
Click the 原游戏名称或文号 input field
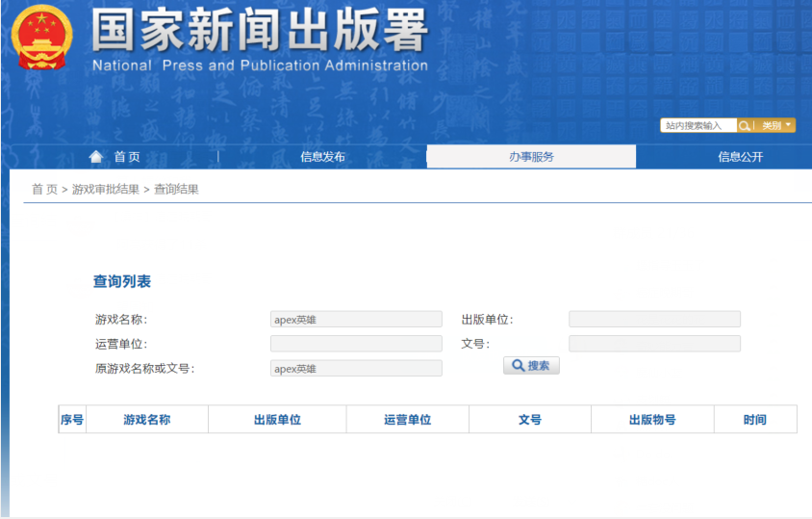coord(356,369)
